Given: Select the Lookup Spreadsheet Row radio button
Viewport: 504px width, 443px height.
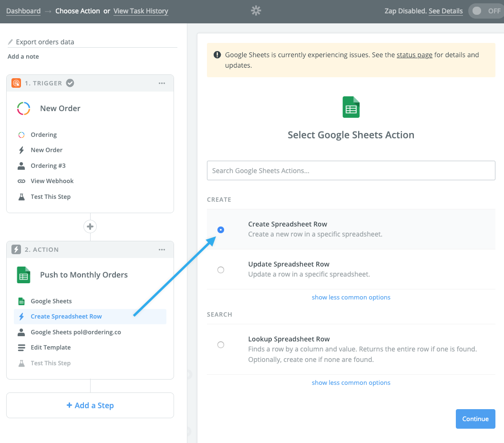Looking at the screenshot, I should click(x=221, y=345).
